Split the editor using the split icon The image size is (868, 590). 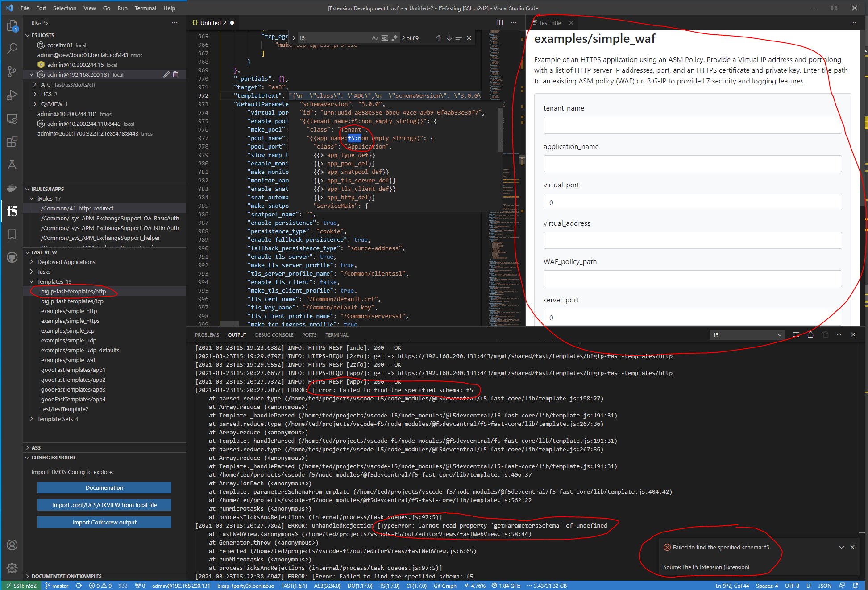click(x=499, y=22)
